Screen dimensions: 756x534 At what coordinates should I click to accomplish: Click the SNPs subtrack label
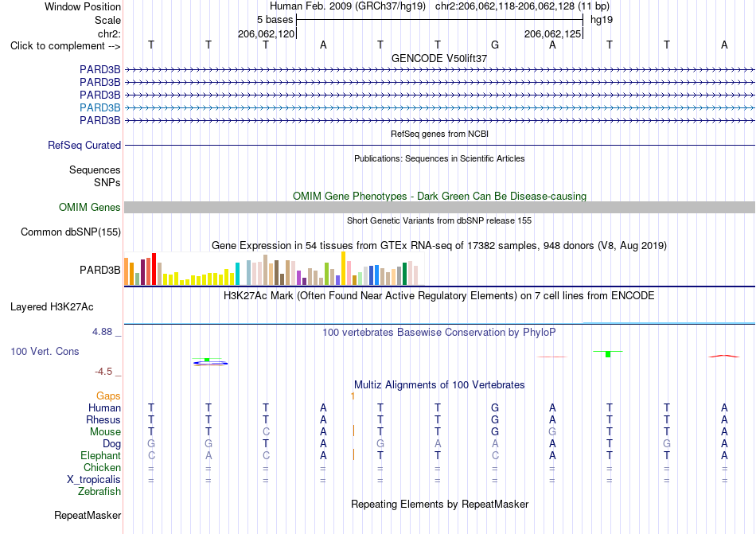107,183
